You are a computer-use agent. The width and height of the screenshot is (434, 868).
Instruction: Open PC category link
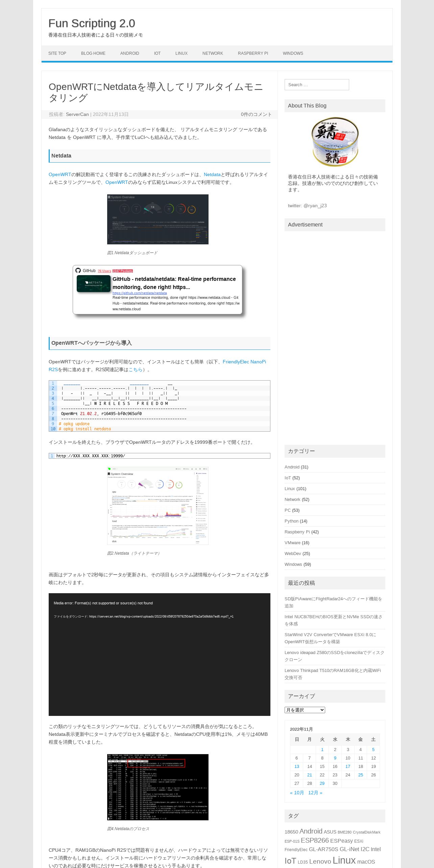coord(288,510)
